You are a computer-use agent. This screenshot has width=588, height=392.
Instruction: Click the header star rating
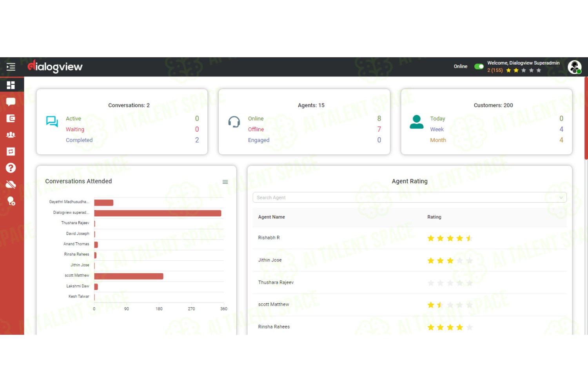[x=524, y=71]
